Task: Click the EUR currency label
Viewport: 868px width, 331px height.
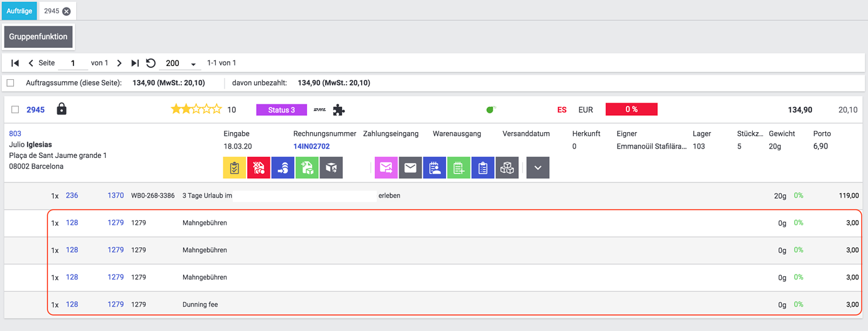Action: click(x=586, y=109)
